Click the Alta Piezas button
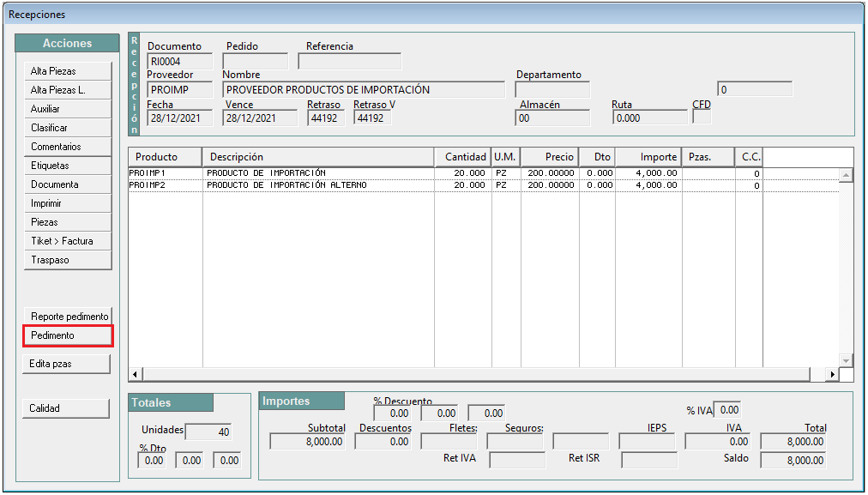 point(68,71)
